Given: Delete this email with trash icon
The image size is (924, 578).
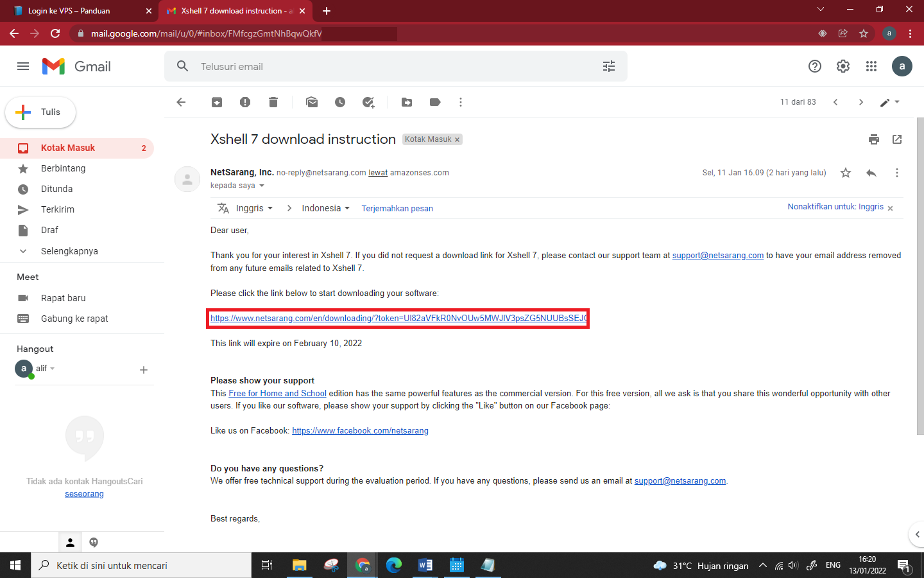Looking at the screenshot, I should pos(273,102).
